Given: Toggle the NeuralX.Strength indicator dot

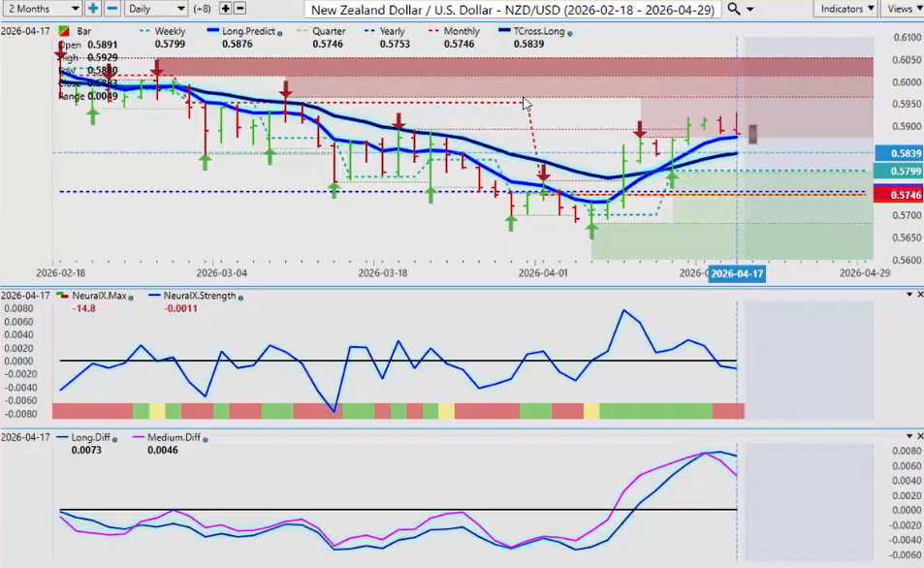Looking at the screenshot, I should click(x=239, y=296).
